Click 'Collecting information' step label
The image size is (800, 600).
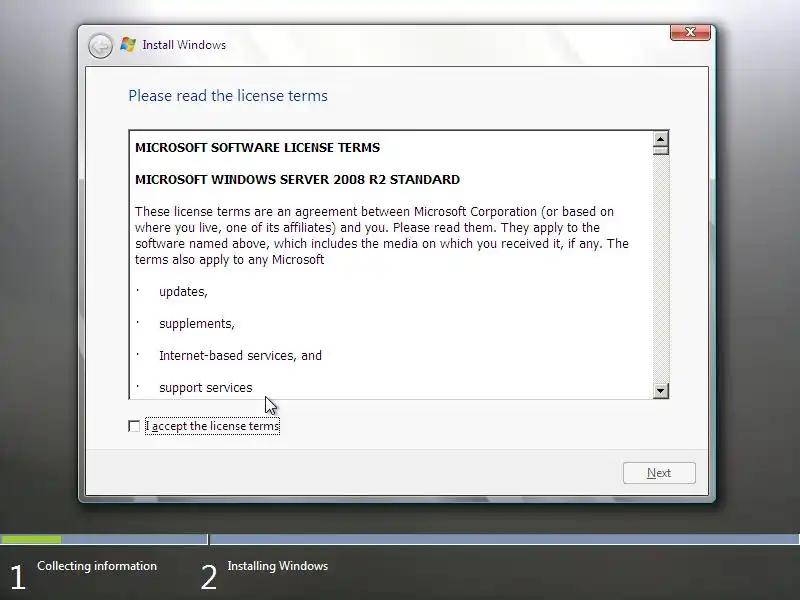point(97,566)
